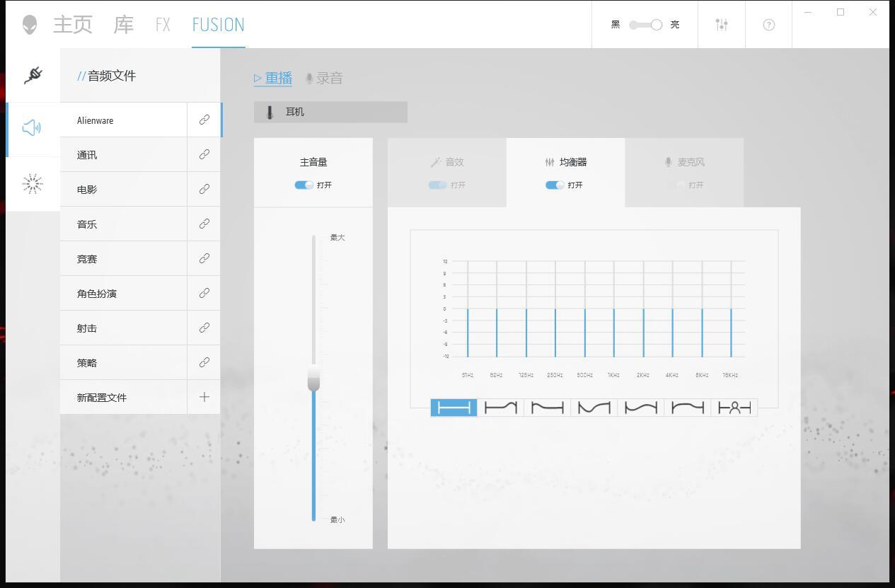Click link icon for 策略 profile

204,362
